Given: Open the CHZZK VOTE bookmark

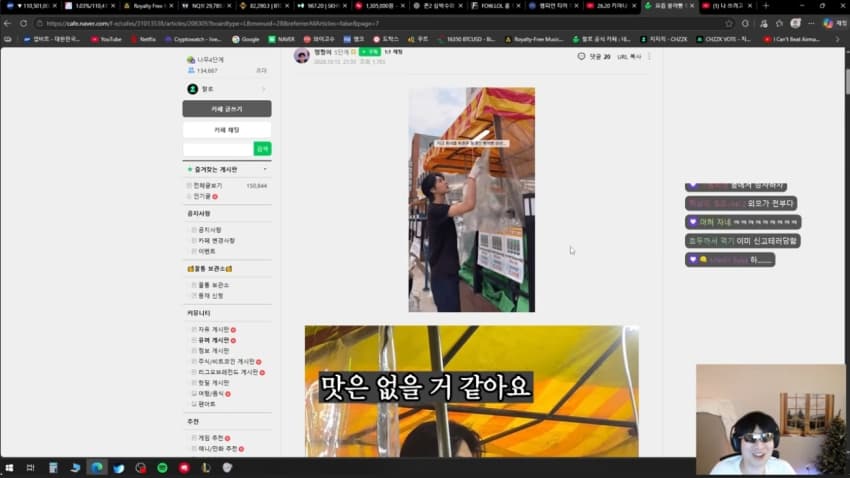Looking at the screenshot, I should (x=723, y=39).
